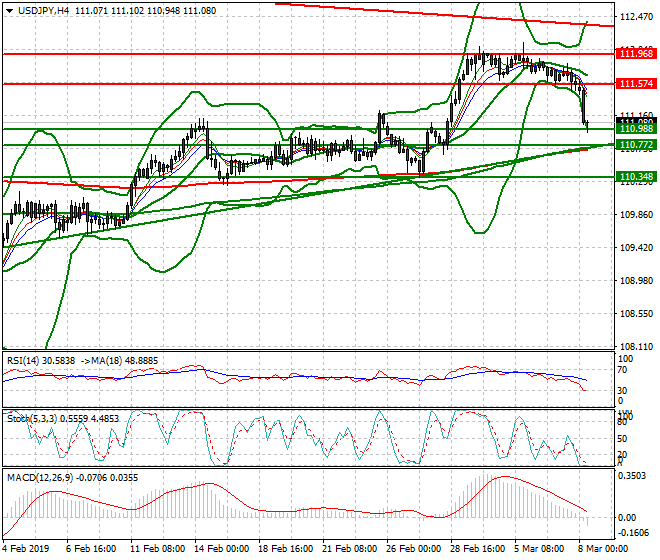
Task: Select the RSI 70 level scale value
Action: pyautogui.click(x=622, y=370)
